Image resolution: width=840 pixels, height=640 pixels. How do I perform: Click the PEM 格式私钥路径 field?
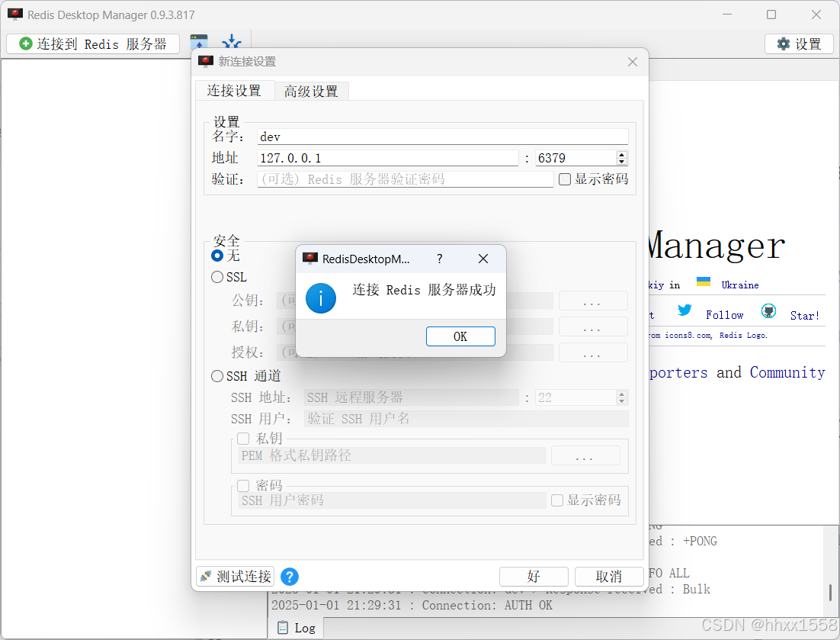click(392, 455)
